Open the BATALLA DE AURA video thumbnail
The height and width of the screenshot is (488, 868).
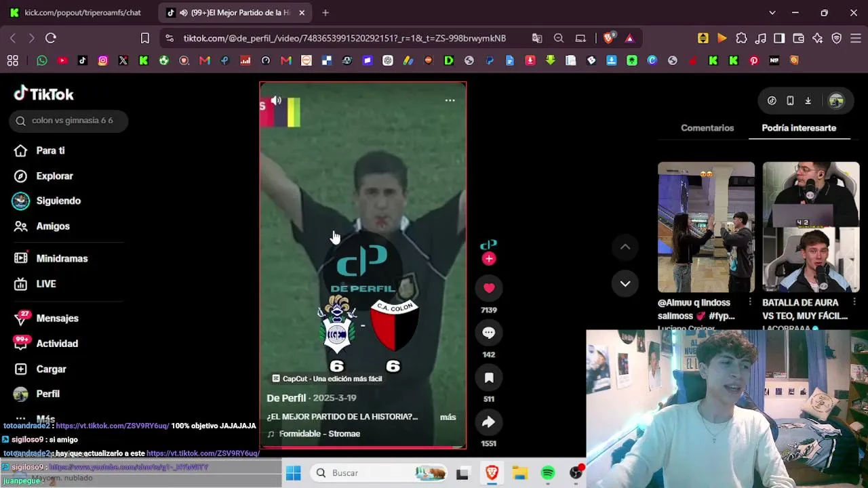click(811, 227)
